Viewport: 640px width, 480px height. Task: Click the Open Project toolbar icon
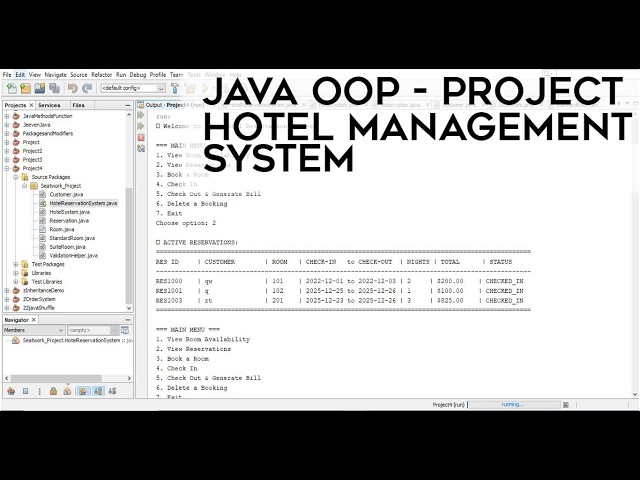pos(40,88)
